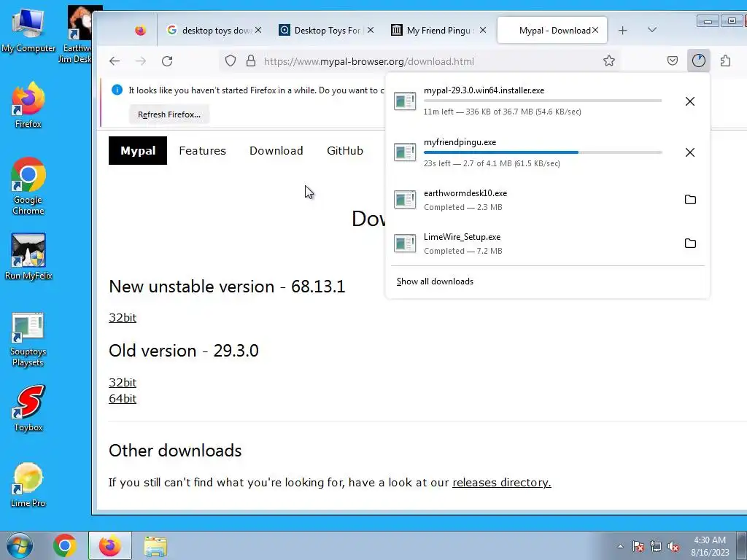This screenshot has width=747, height=560.
Task: Open the Features navigation link
Action: coord(203,150)
